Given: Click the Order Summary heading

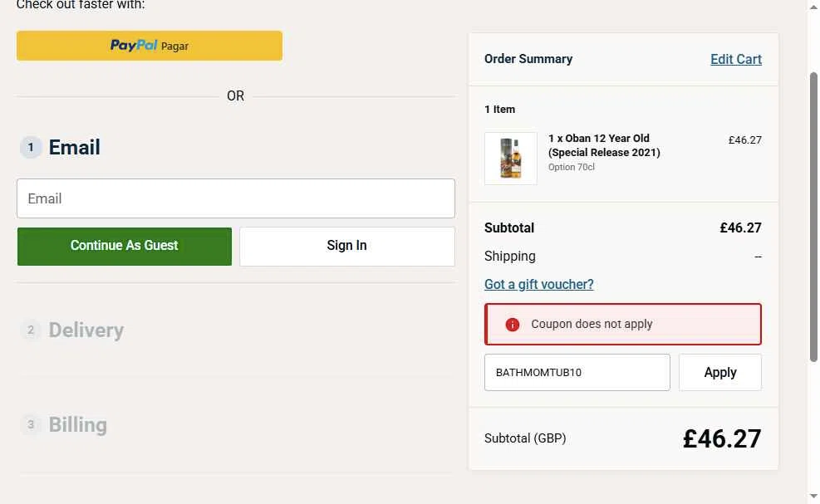Looking at the screenshot, I should (x=528, y=59).
